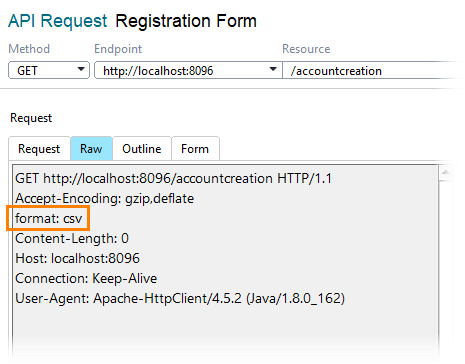Click the Host: localhost:8096 line

point(77,259)
